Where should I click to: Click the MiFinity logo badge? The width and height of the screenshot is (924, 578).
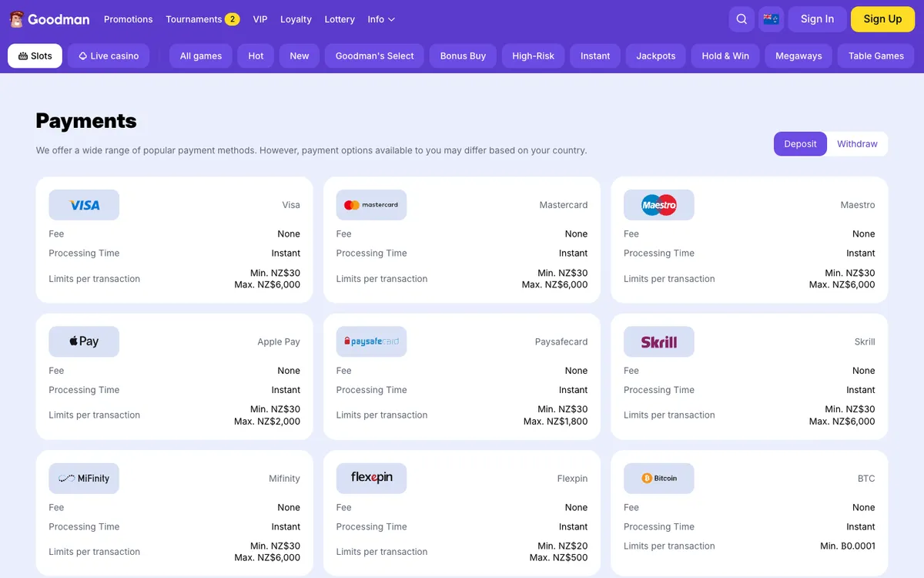(x=84, y=479)
